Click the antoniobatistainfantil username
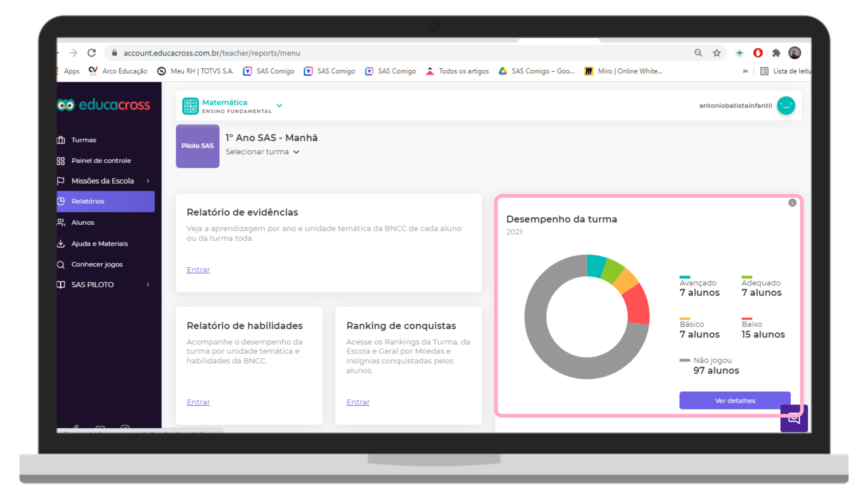Image resolution: width=868 pixels, height=488 pixels. [735, 106]
